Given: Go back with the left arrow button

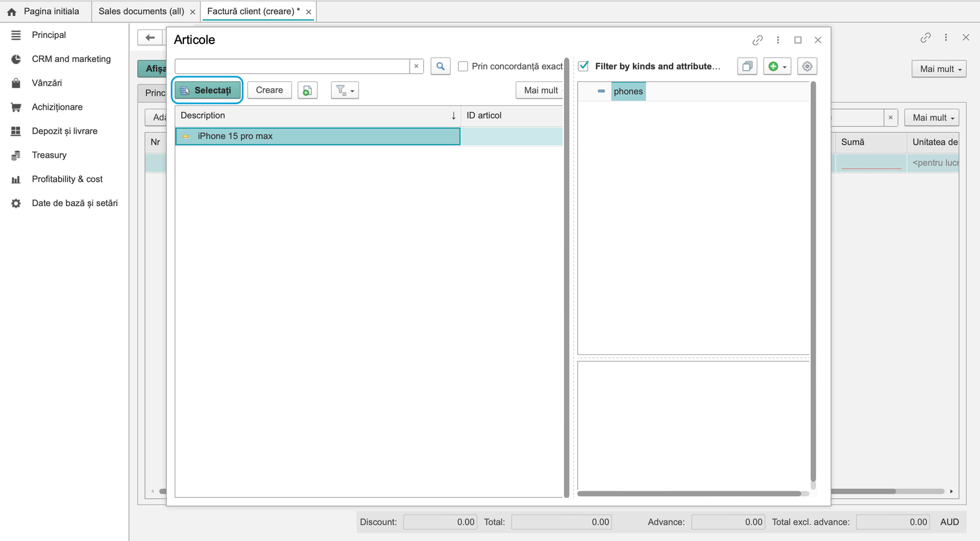Looking at the screenshot, I should coord(150,38).
